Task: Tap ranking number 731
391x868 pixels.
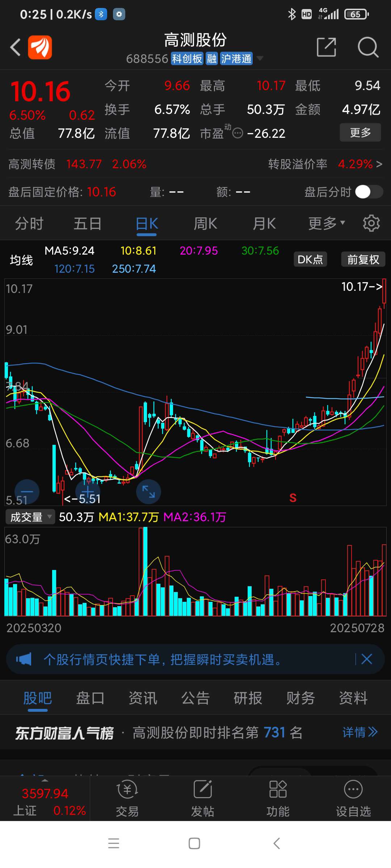Action: [274, 732]
